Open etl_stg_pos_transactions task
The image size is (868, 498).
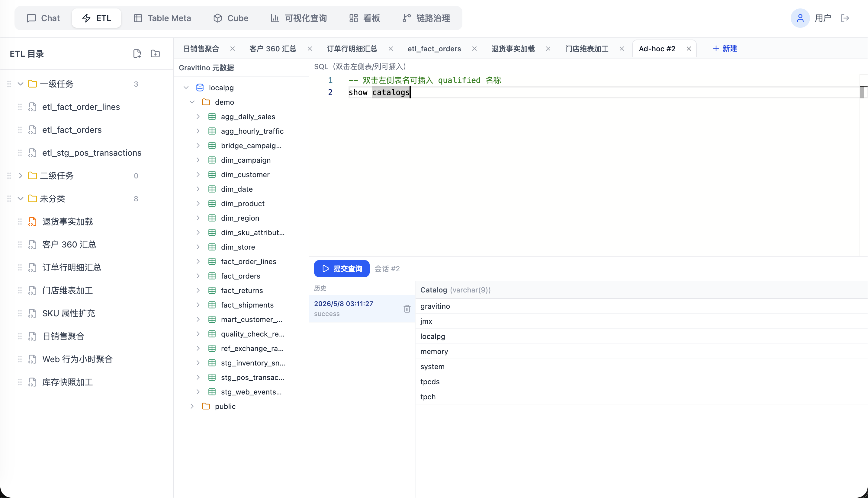pyautogui.click(x=92, y=153)
